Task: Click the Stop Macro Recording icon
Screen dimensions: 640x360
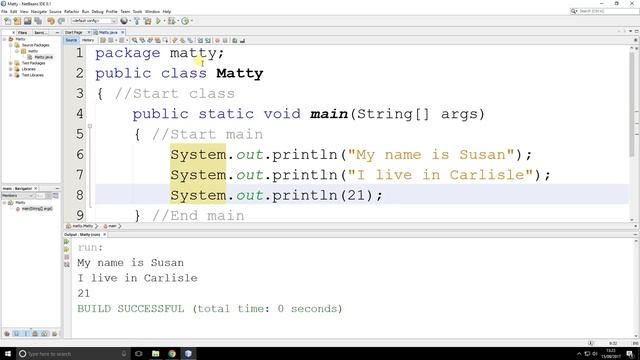Action: [x=225, y=40]
